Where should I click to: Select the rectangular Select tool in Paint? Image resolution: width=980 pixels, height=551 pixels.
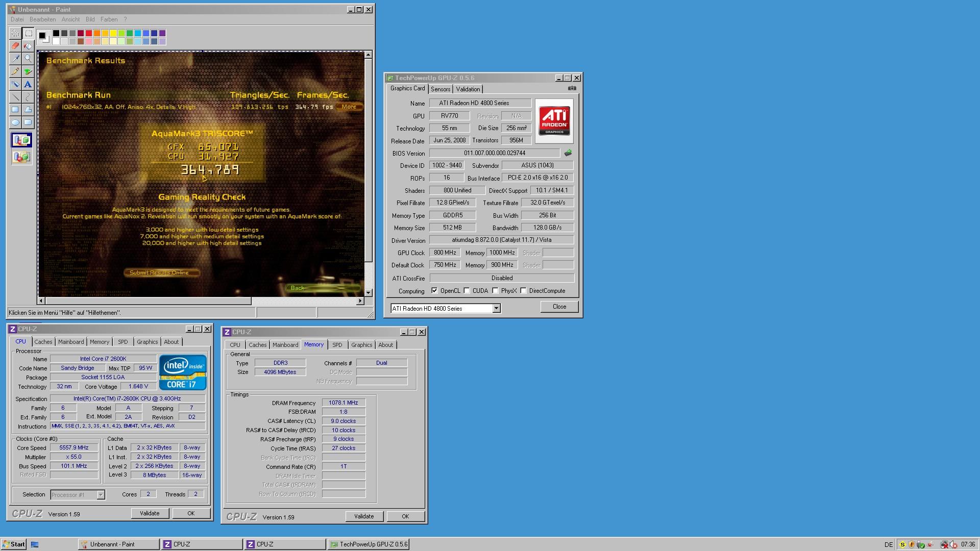point(28,33)
